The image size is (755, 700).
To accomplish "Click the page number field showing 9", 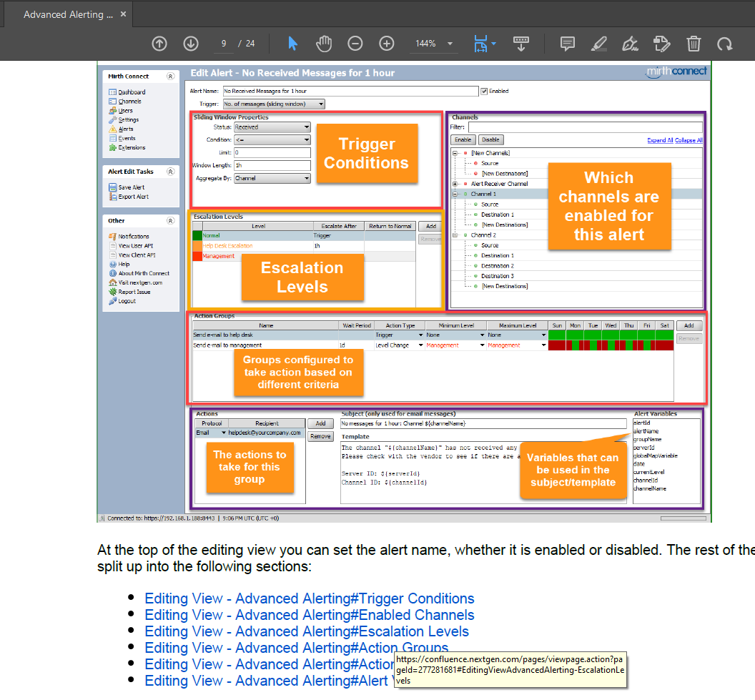I will 222,43.
